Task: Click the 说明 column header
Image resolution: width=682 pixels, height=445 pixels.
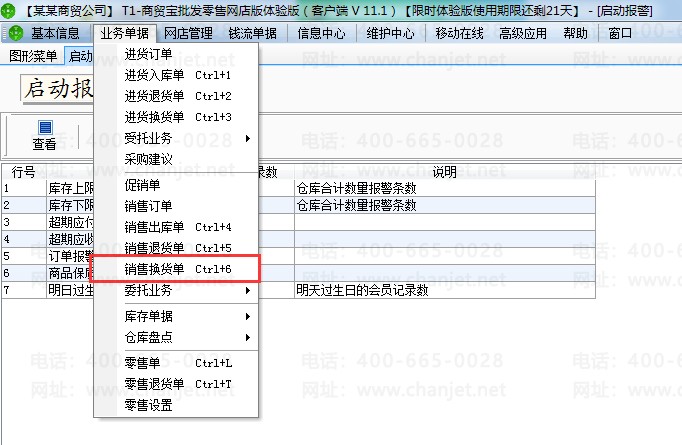Action: (x=445, y=172)
